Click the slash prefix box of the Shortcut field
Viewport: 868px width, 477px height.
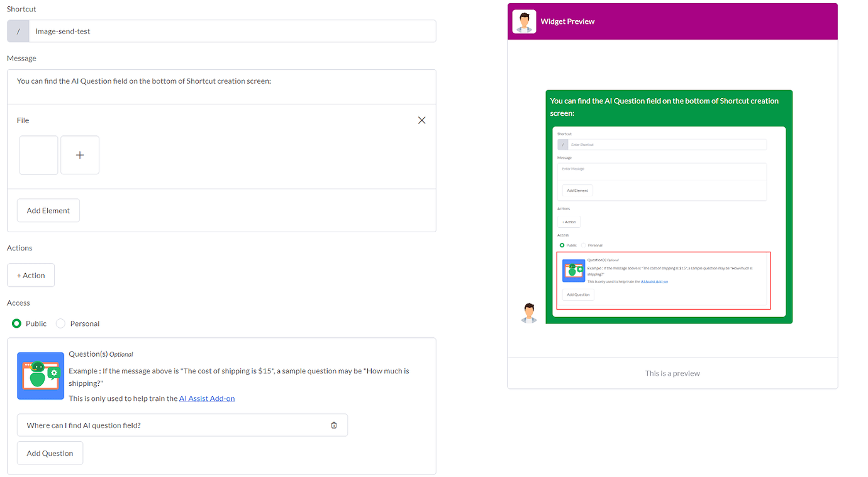click(x=18, y=31)
